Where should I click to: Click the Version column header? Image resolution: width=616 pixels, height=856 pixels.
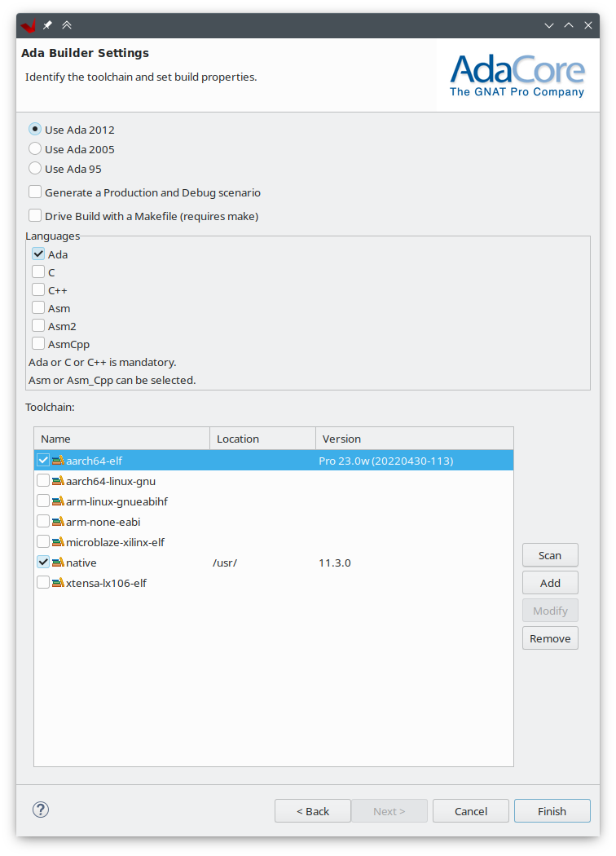click(415, 439)
